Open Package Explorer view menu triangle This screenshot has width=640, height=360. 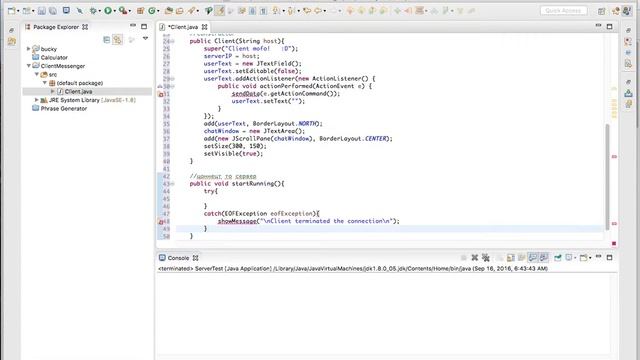click(145, 39)
